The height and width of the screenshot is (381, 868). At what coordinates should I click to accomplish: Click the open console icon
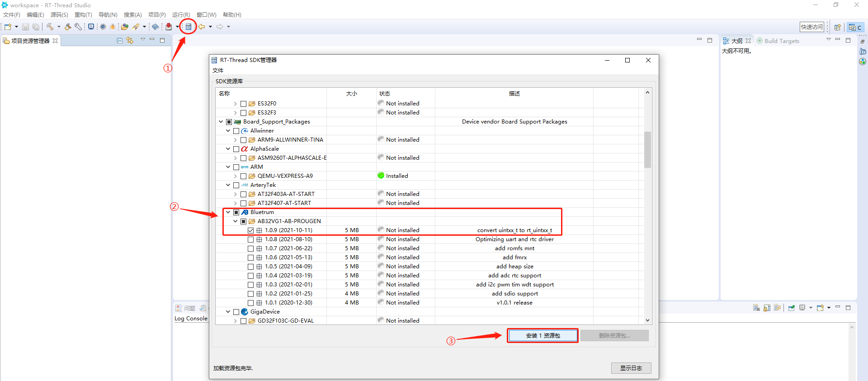[x=820, y=308]
